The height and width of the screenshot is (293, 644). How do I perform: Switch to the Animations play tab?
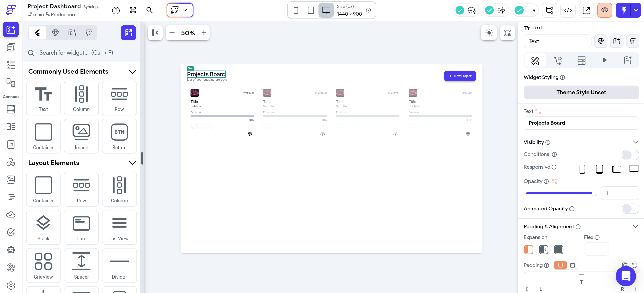(605, 60)
